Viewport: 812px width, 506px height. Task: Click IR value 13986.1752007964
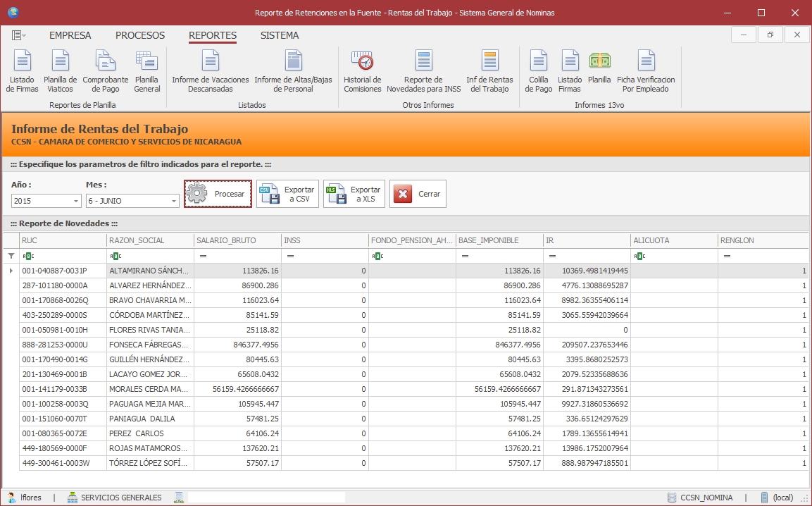click(x=587, y=448)
